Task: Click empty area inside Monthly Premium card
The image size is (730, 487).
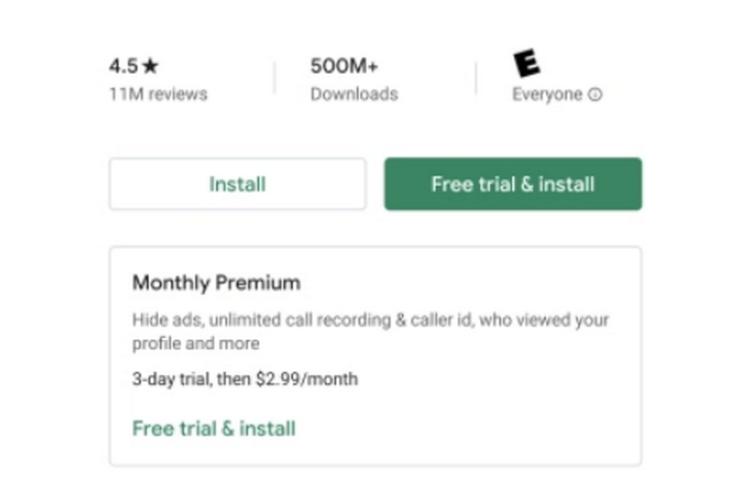Action: pos(489,419)
